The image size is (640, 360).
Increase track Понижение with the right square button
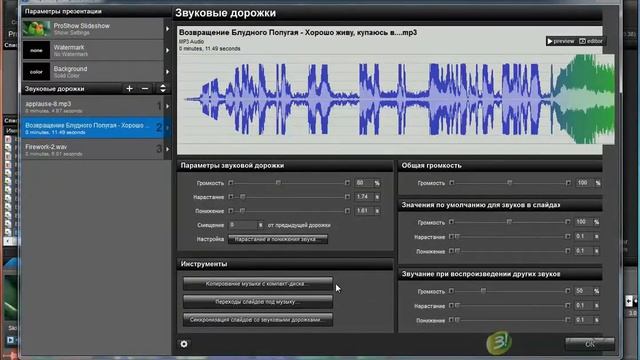pyautogui.click(x=347, y=211)
